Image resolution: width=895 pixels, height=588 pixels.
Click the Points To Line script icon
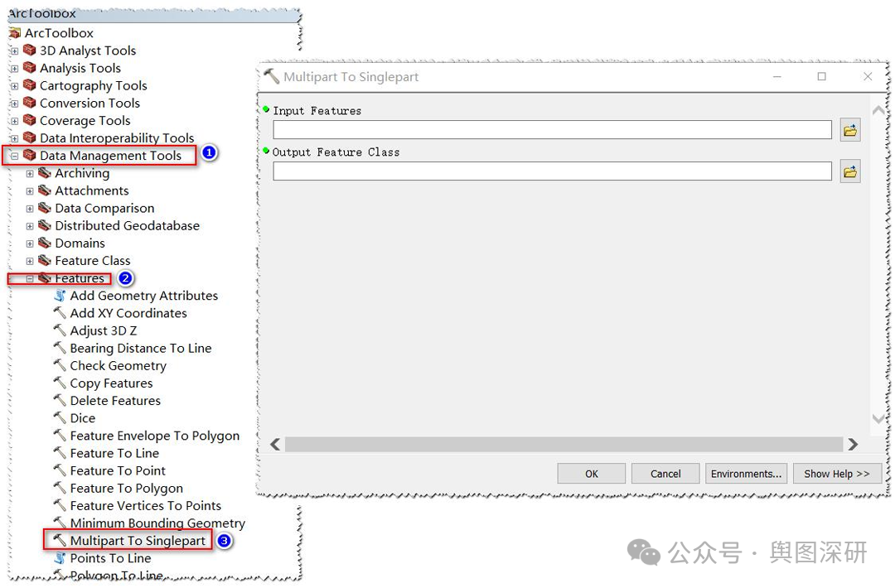[60, 558]
